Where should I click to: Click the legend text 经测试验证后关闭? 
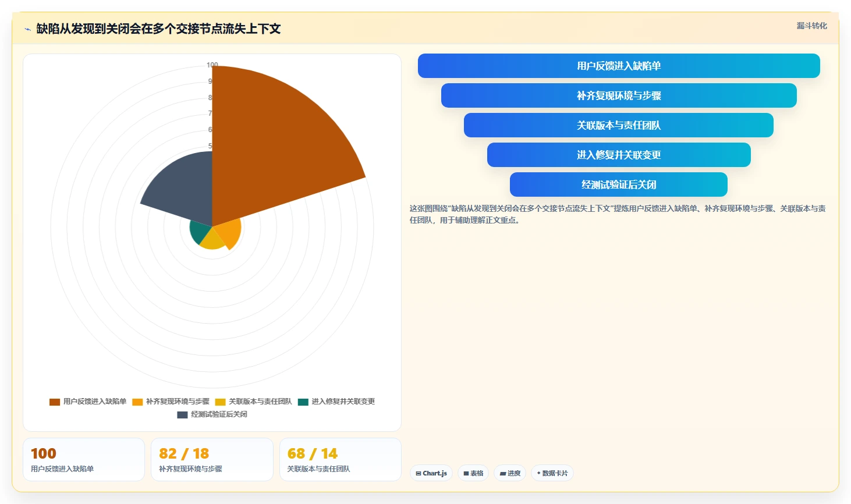tap(219, 414)
